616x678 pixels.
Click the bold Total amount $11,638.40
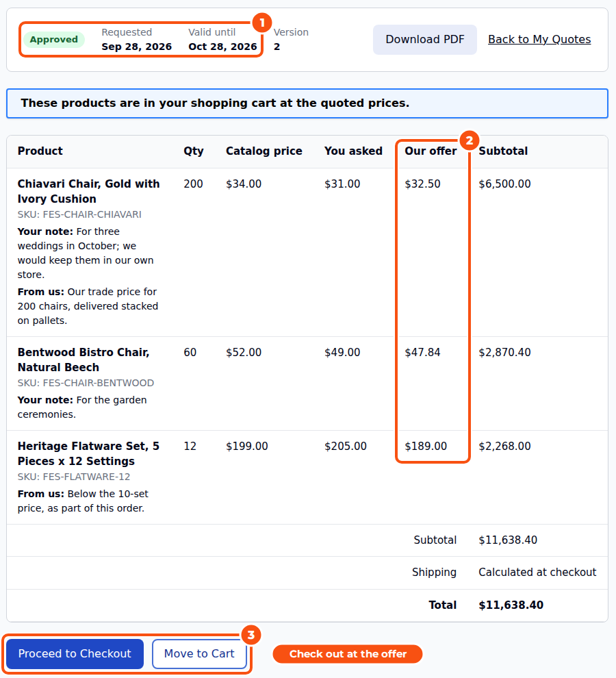pos(511,605)
